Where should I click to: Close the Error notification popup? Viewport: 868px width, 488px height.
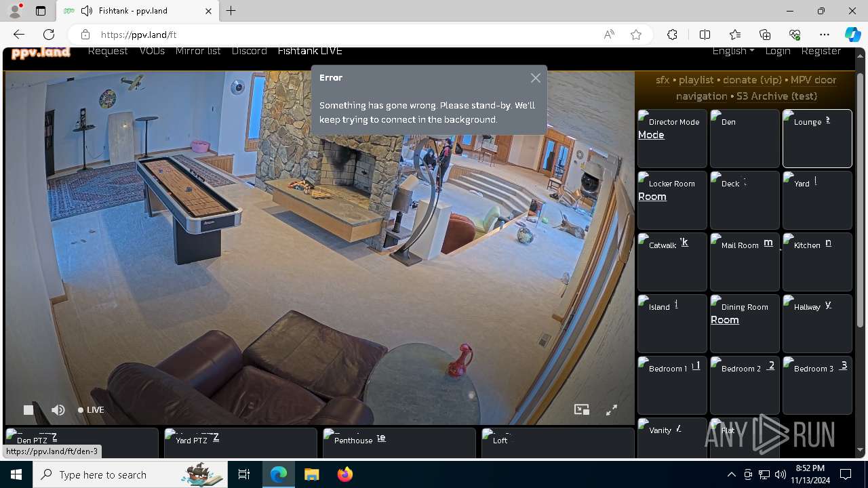(536, 78)
